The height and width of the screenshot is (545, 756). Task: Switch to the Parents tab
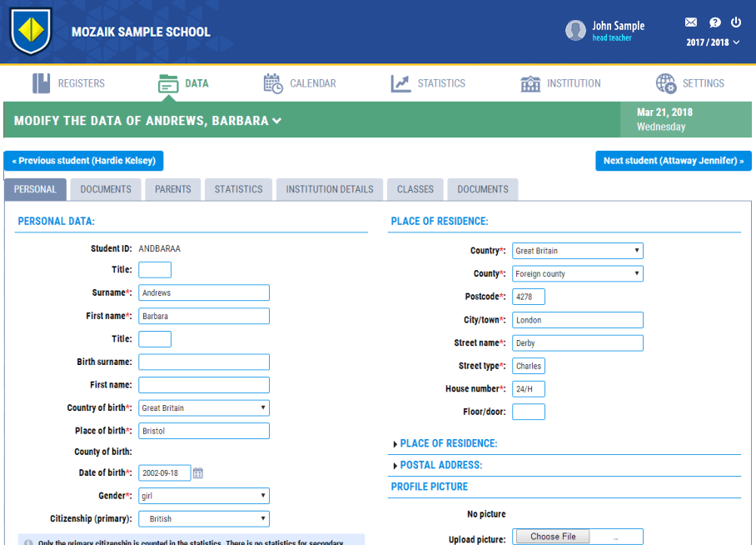point(173,189)
